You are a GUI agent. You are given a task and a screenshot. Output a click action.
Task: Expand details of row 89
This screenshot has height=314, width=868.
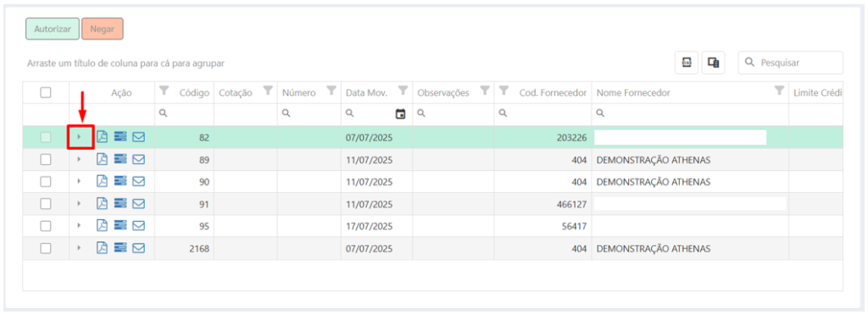[79, 159]
